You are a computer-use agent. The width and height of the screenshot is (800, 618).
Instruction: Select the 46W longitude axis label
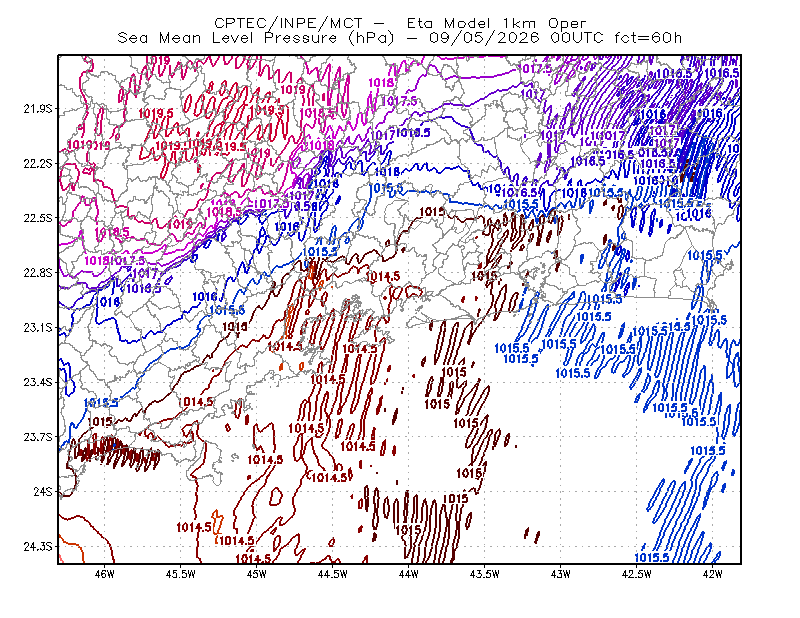[105, 574]
